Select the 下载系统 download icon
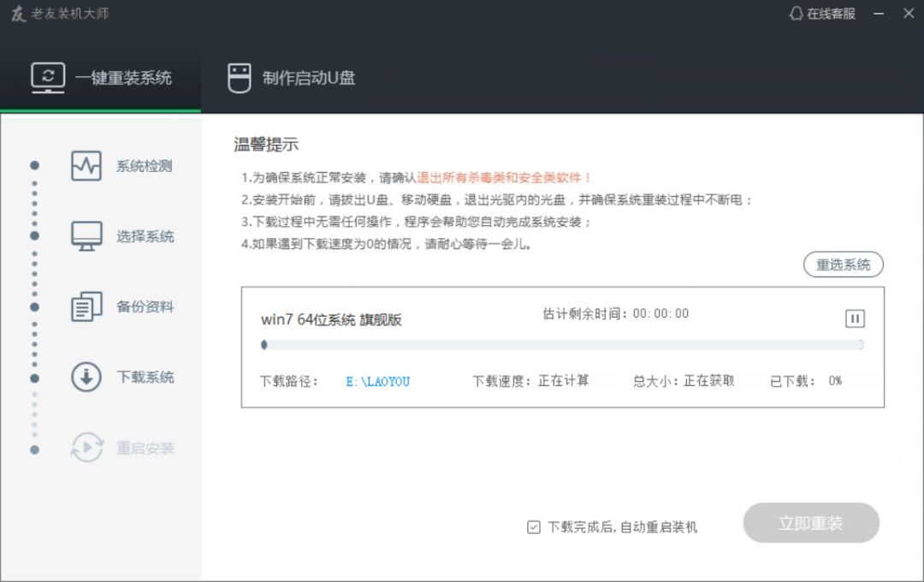Screen dimensions: 924x582 click(x=85, y=377)
